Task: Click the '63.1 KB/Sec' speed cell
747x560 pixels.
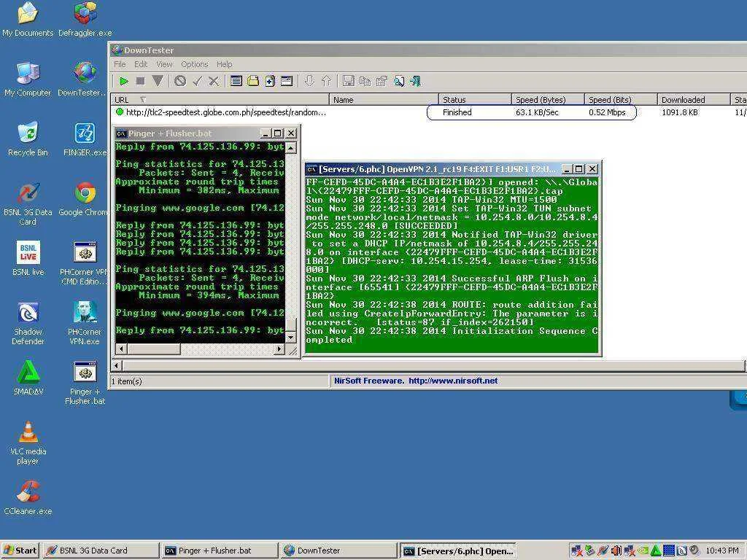Action: [537, 112]
